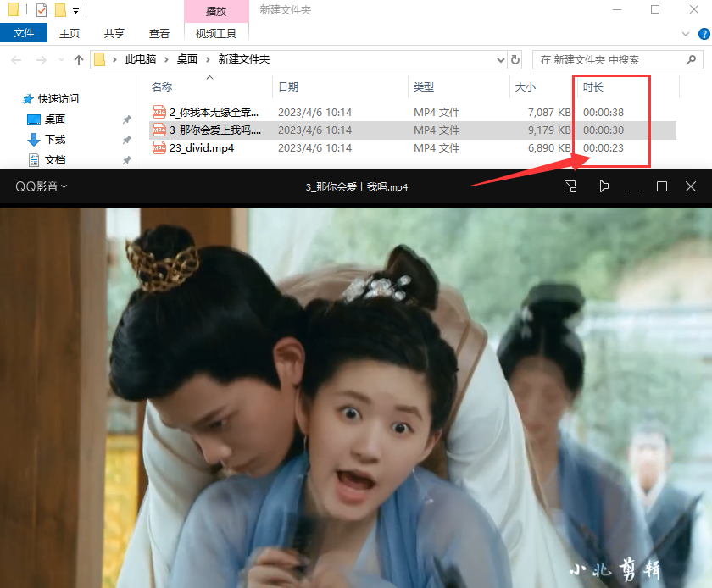
Task: Click the new folder icon in title bar
Action: pos(60,9)
